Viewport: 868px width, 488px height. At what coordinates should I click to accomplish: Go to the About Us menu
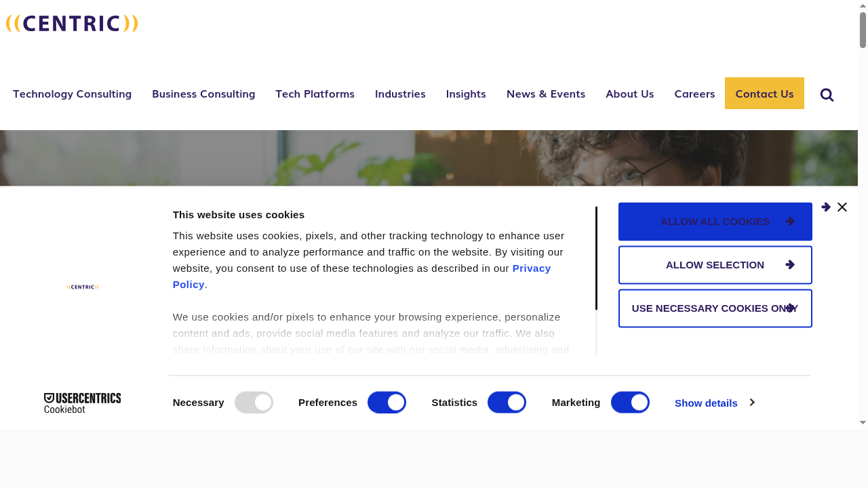point(629,94)
